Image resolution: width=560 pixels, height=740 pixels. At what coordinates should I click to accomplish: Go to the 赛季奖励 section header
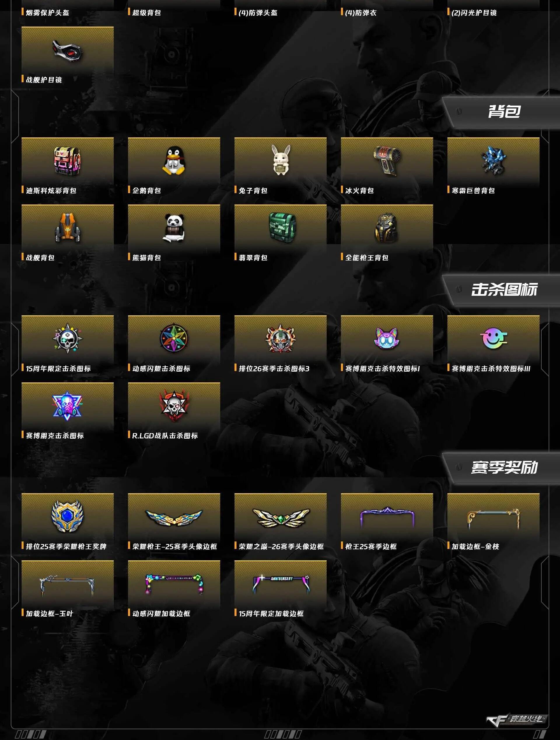coord(504,467)
